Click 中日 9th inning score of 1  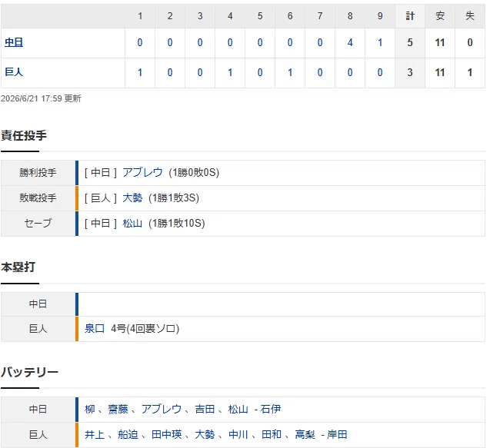pos(380,42)
